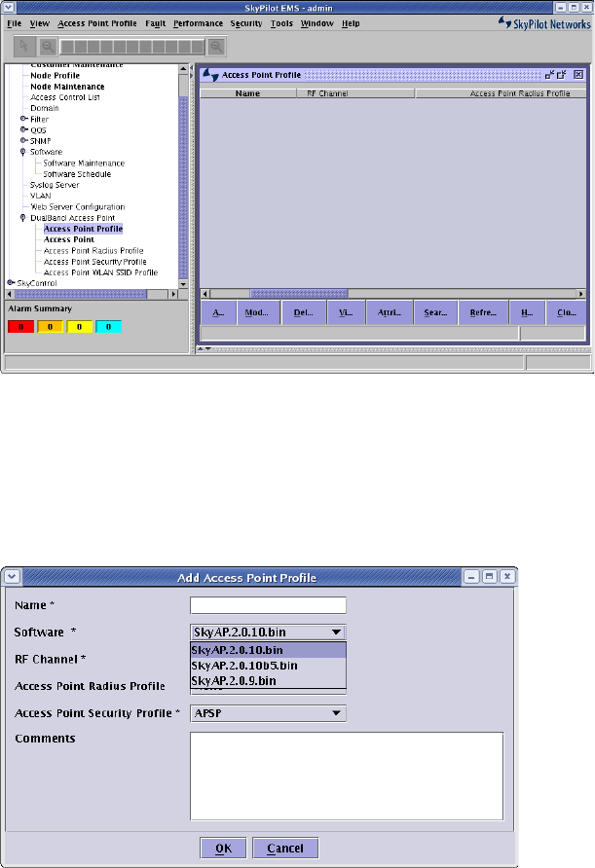595x868 pixels.
Task: Open the Security menu
Action: (246, 23)
